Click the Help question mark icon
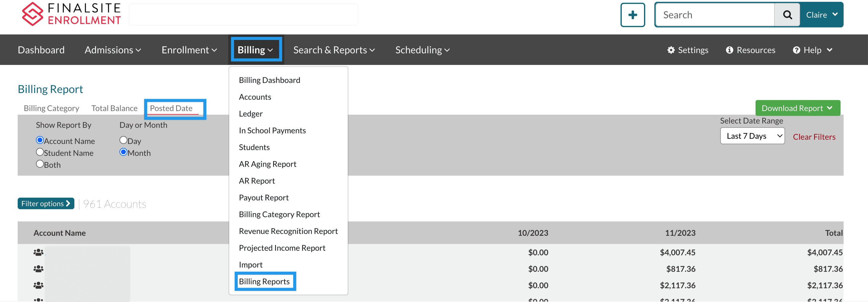868x302 pixels. [796, 50]
